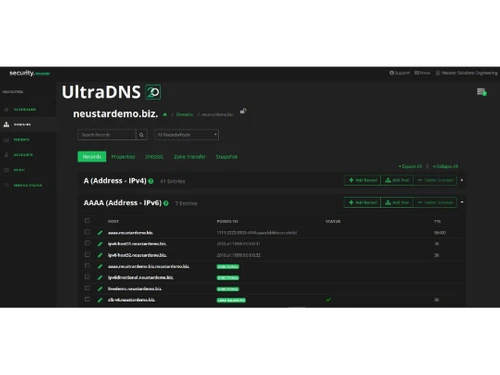Screen dimensions: 500x375
Task: Click the help icon beside AAAA (Address - IPv6)
Action: point(166,203)
